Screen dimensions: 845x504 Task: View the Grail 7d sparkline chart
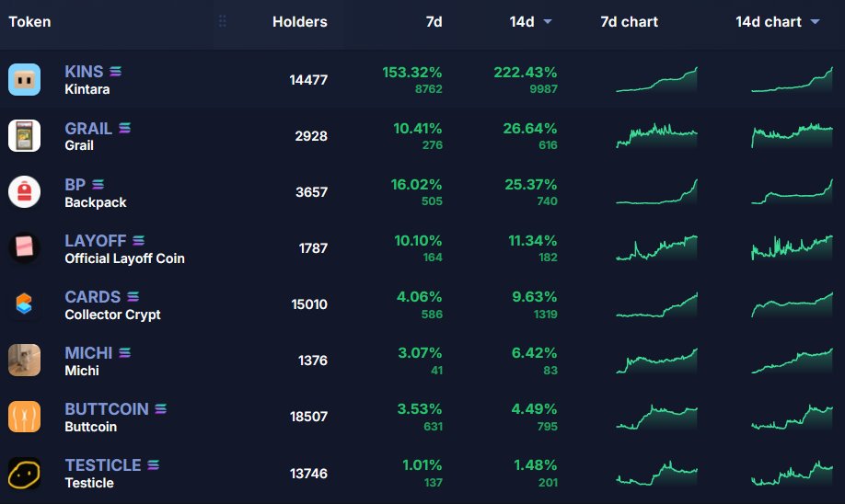pos(656,136)
